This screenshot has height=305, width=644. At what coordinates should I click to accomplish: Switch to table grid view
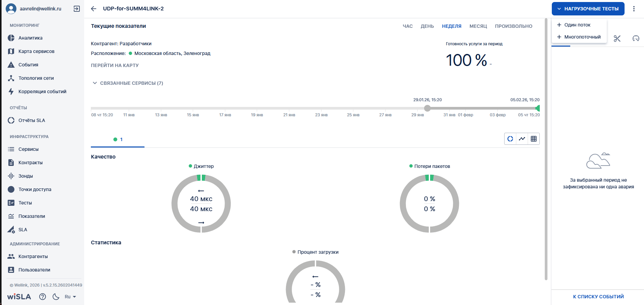click(534, 139)
